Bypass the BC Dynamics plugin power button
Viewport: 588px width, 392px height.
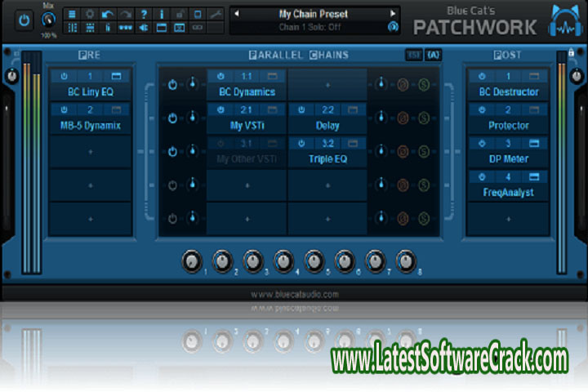point(221,76)
